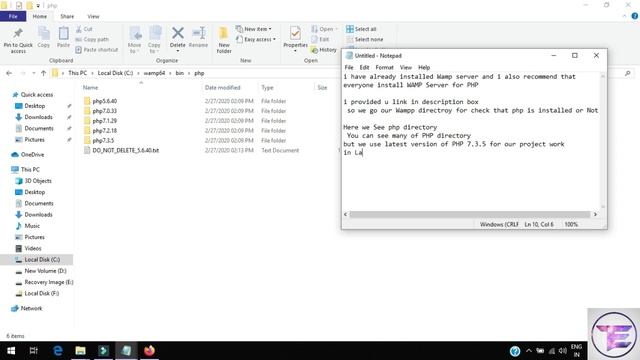Sort by Date modified column

(222, 87)
